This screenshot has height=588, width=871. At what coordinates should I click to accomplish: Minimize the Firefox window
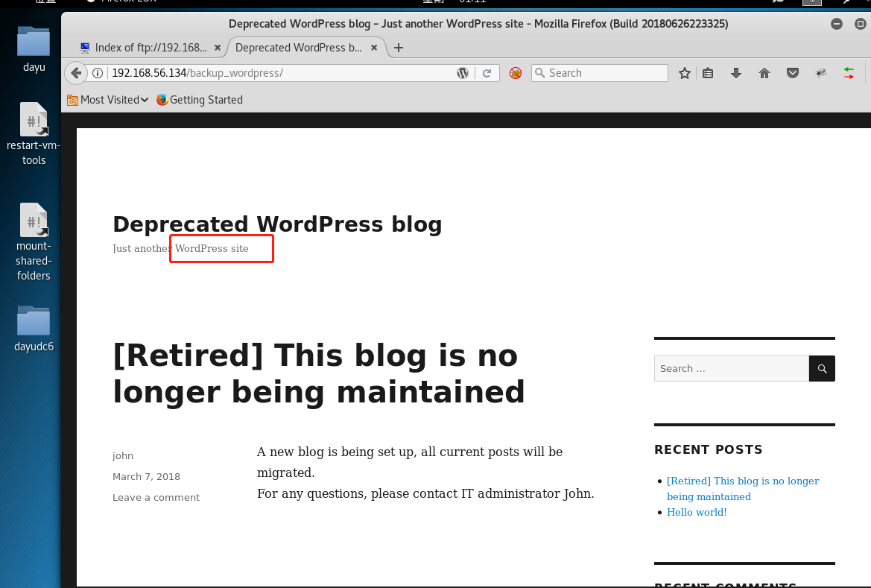pos(837,24)
